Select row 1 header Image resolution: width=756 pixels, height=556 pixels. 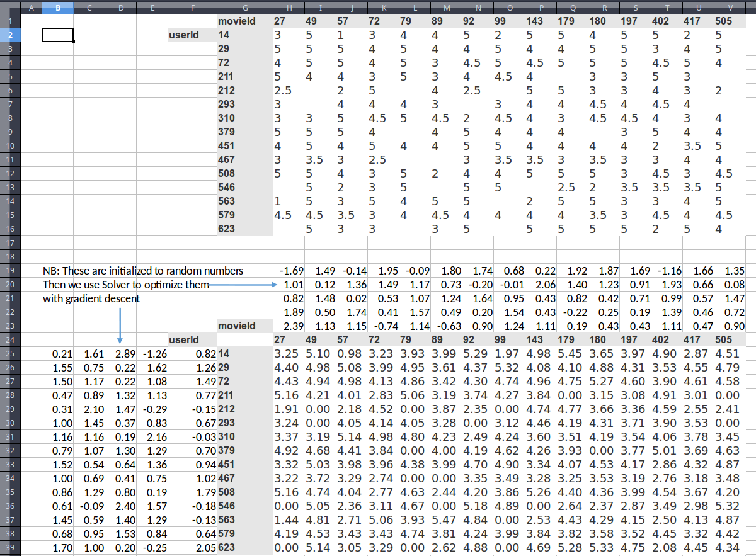[10, 21]
